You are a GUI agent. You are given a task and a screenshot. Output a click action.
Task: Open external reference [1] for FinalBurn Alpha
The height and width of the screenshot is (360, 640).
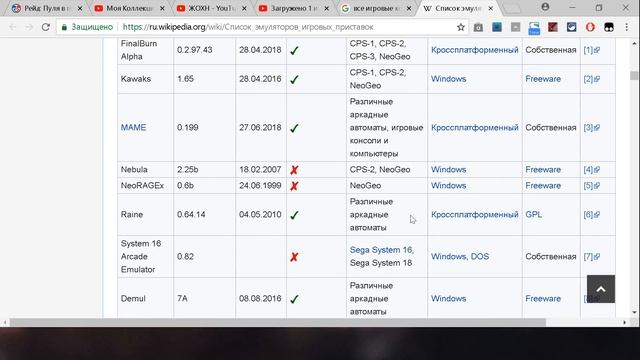click(x=591, y=50)
